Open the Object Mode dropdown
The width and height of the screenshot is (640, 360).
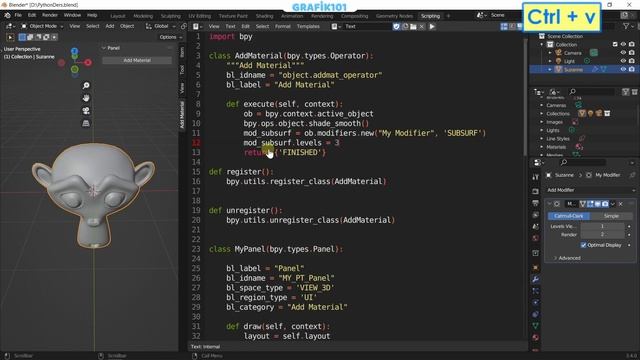click(x=42, y=26)
